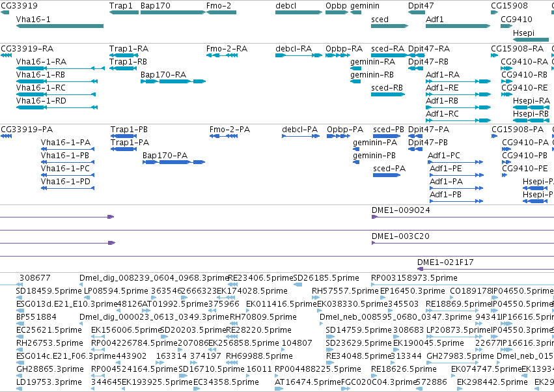Screen dimensions: 554x392
Task: Click the Adf1 gene bar
Action: (x=458, y=26)
